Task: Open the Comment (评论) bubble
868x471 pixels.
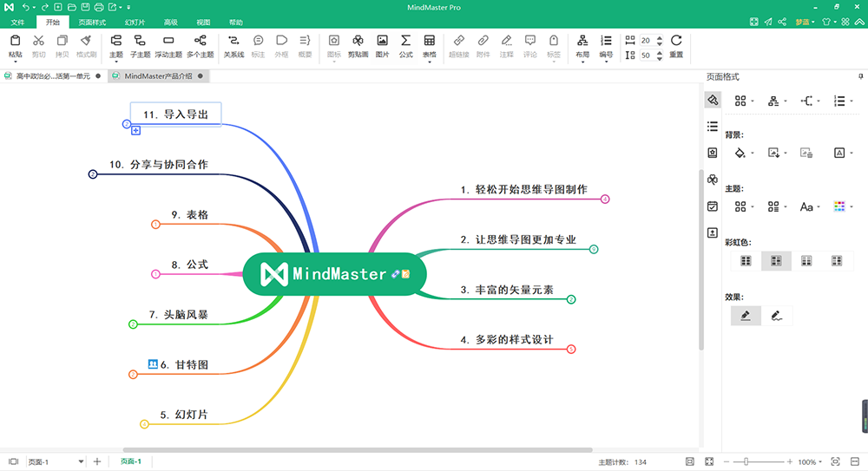Action: pyautogui.click(x=530, y=46)
